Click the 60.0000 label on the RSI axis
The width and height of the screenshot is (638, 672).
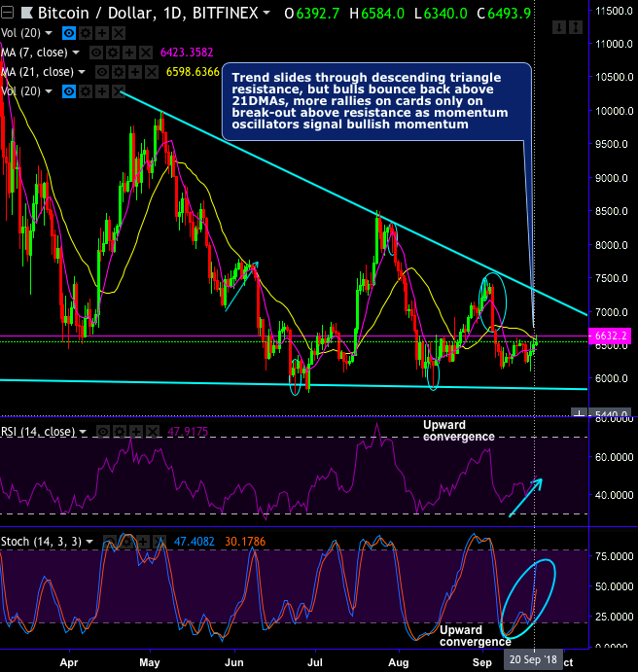(x=615, y=457)
